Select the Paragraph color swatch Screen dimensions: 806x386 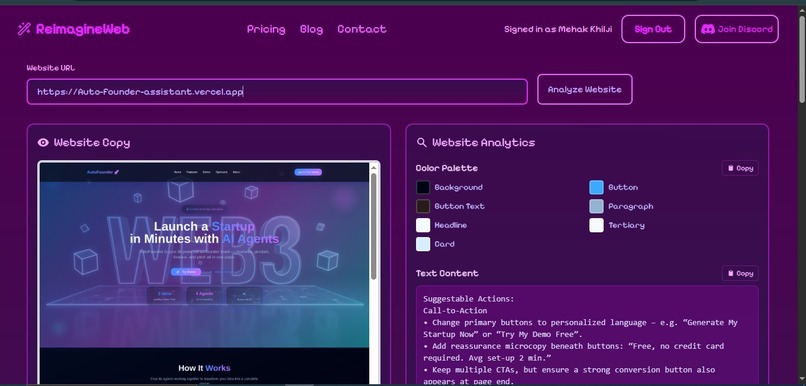pos(596,206)
